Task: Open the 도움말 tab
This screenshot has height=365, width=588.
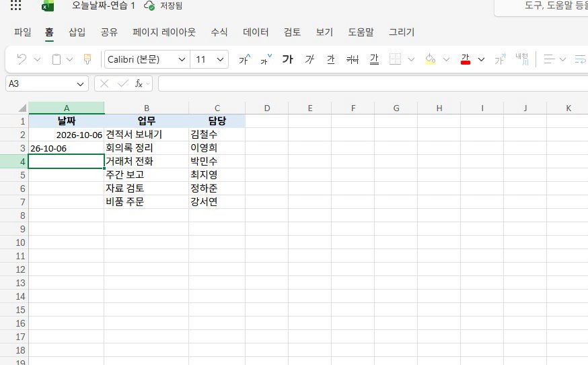Action: (x=361, y=32)
